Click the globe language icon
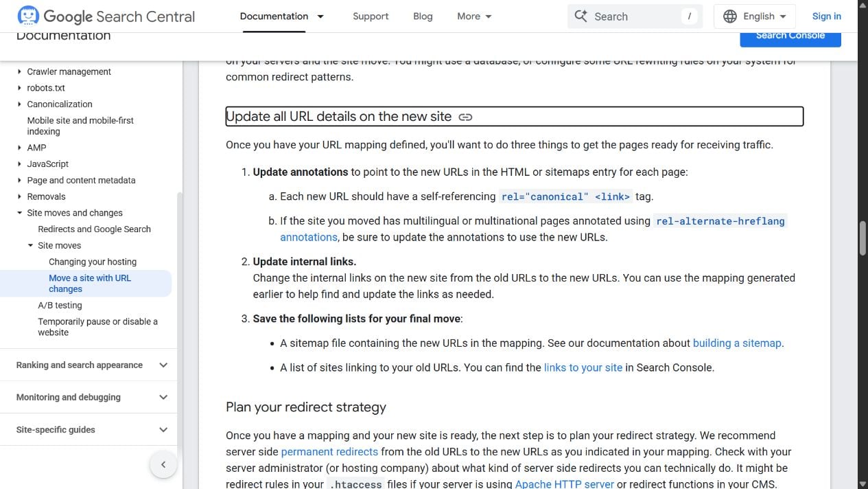This screenshot has width=868, height=489. pos(730,16)
